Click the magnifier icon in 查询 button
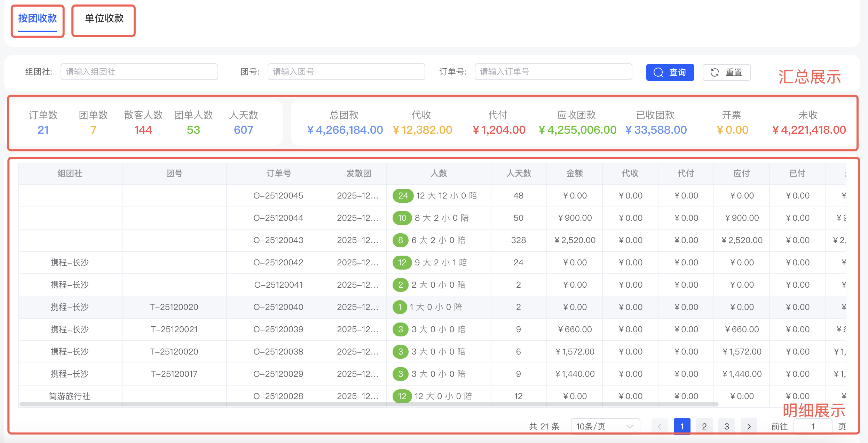The height and width of the screenshot is (443, 868). pos(658,72)
